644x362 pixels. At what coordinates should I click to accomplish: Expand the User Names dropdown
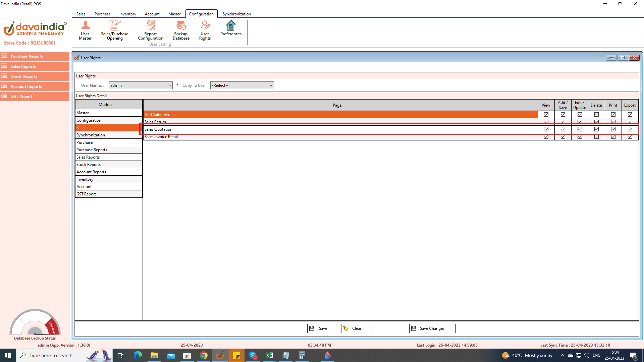[x=169, y=85]
